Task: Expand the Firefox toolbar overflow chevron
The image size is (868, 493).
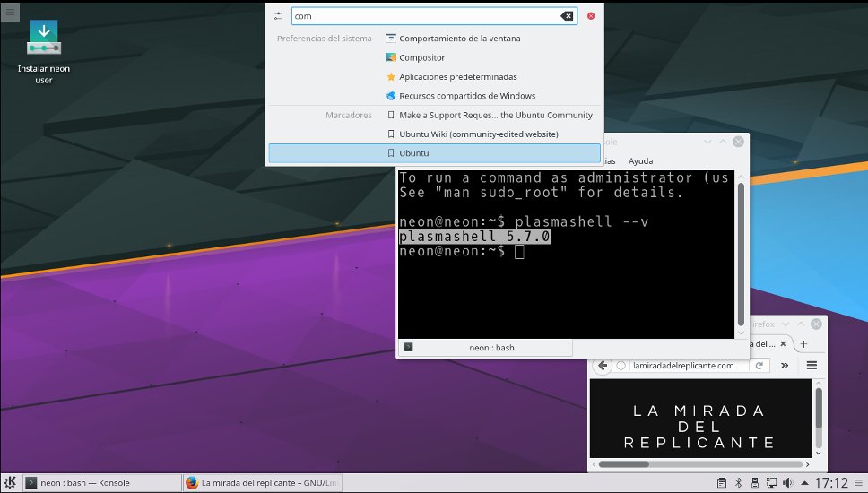Action: pyautogui.click(x=785, y=366)
